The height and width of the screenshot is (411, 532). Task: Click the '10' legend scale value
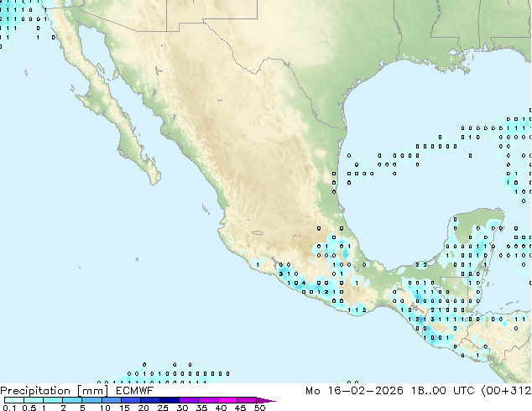[105, 408]
